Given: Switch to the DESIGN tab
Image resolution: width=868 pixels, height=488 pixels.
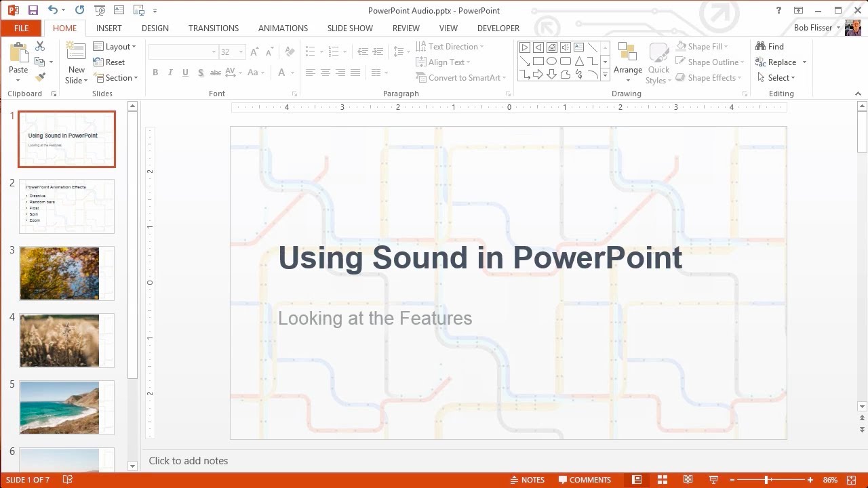Looking at the screenshot, I should tap(155, 28).
